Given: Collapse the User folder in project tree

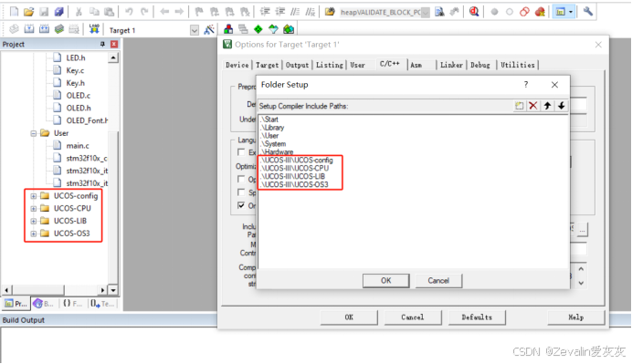Looking at the screenshot, I should (x=34, y=133).
